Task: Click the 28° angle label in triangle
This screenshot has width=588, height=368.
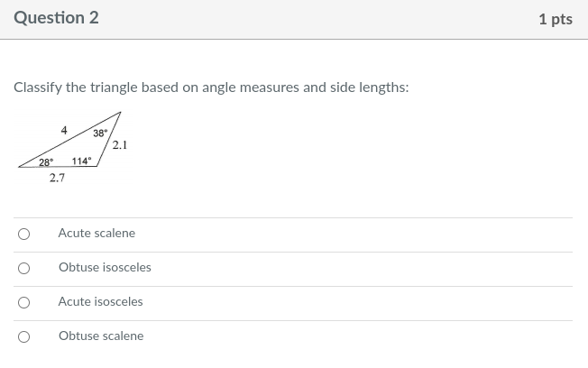Action: click(46, 161)
